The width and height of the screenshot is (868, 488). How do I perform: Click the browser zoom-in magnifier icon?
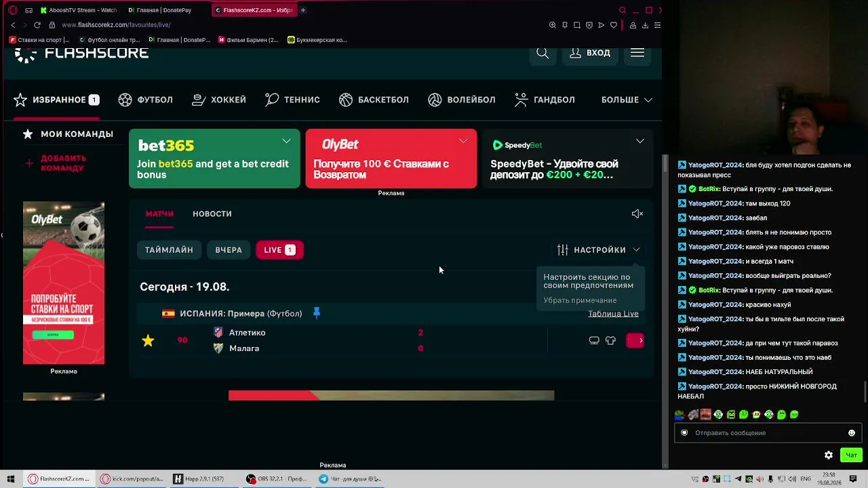552,25
